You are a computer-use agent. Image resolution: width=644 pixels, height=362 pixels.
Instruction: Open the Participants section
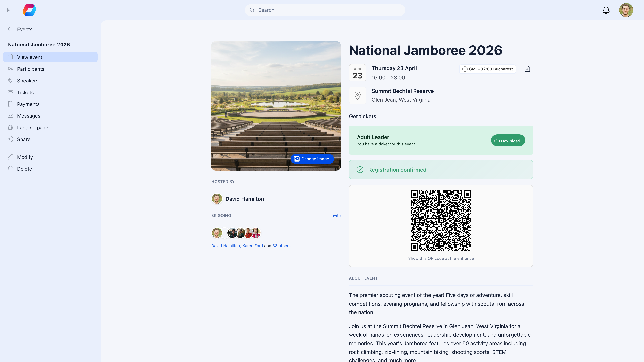(x=31, y=69)
